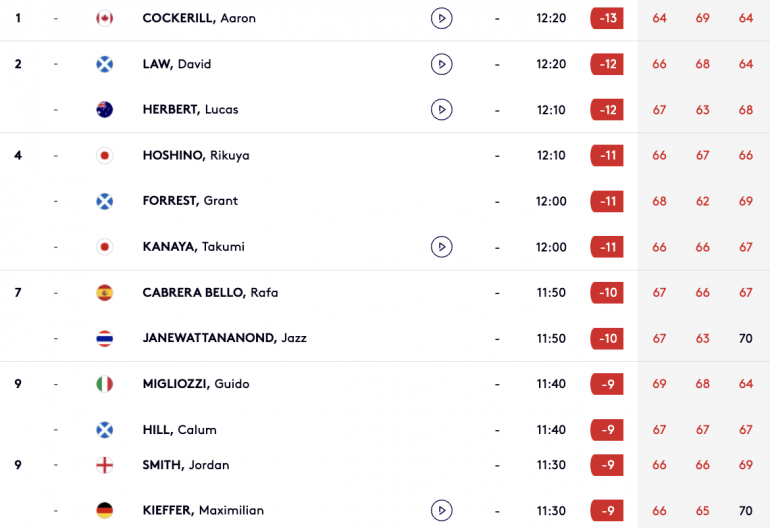Open player profile for HOSHINO, Rikuya
This screenshot has height=528, width=770.
coord(196,155)
